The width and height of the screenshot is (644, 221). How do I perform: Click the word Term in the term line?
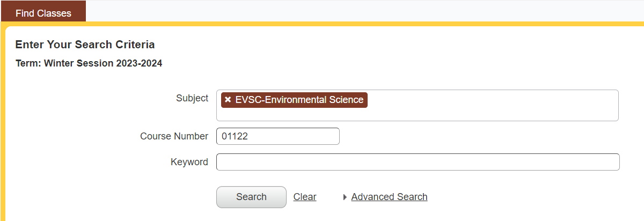(x=27, y=63)
